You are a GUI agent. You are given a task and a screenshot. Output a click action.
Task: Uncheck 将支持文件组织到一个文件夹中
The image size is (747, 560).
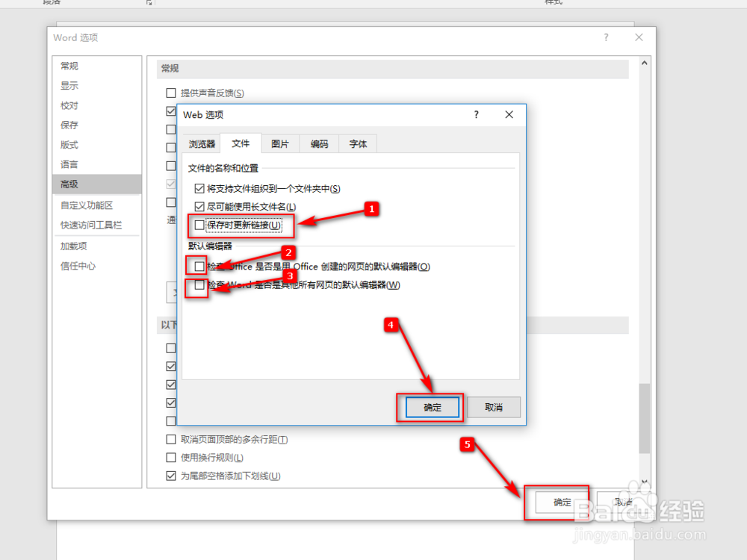[199, 189]
